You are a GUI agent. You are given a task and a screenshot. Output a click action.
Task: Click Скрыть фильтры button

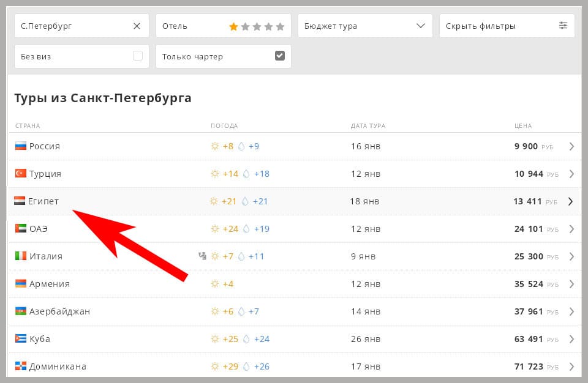507,26
